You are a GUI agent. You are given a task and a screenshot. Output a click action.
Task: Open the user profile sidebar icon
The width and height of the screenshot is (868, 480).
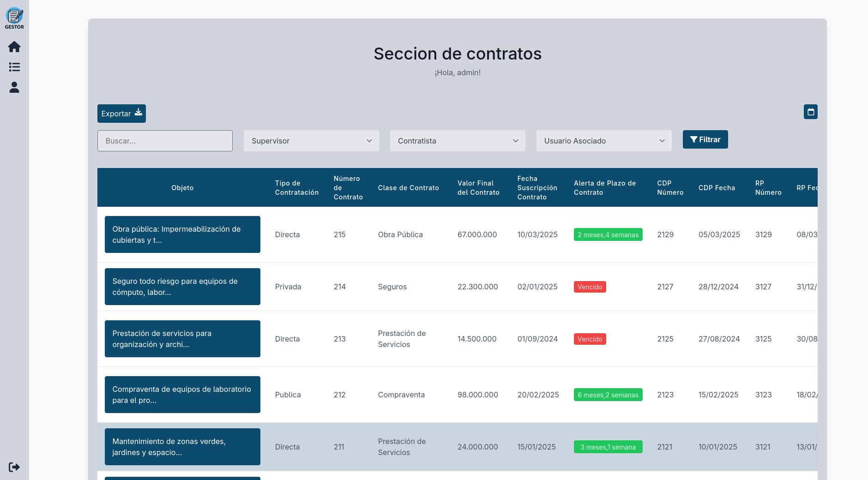pyautogui.click(x=14, y=87)
